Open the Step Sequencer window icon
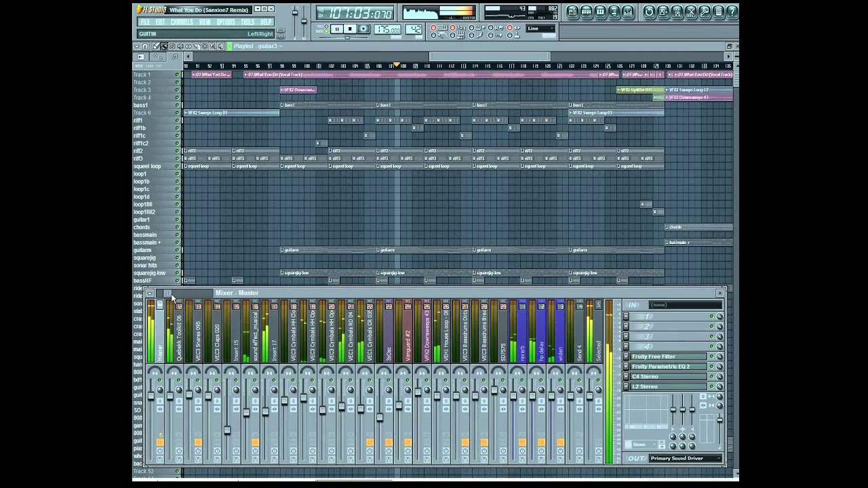868x488 pixels. coord(587,12)
